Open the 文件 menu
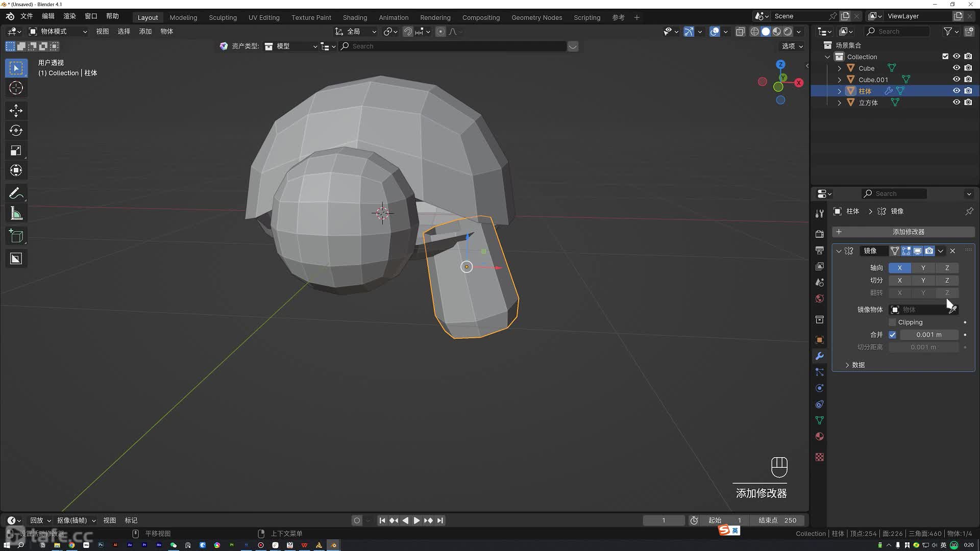The width and height of the screenshot is (980, 551). pos(27,16)
